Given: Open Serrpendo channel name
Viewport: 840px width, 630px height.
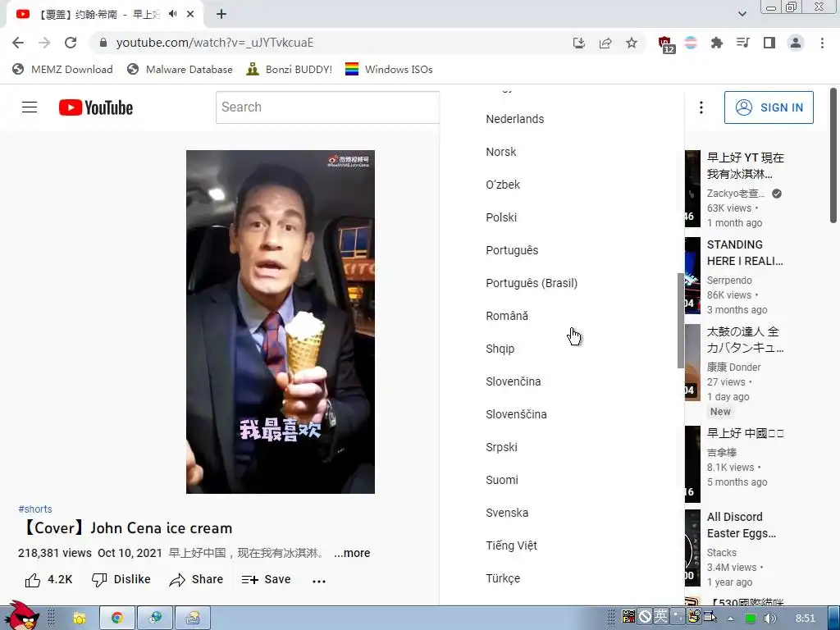Looking at the screenshot, I should (729, 281).
